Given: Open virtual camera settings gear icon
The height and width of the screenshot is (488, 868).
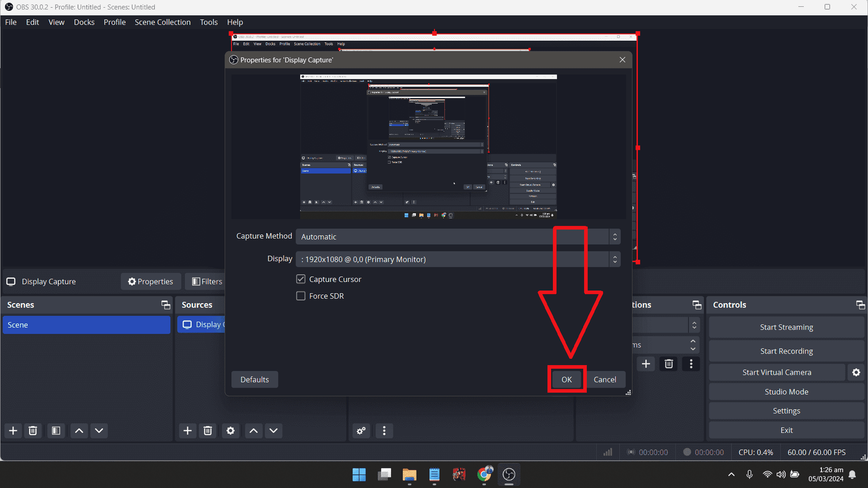Looking at the screenshot, I should point(856,373).
